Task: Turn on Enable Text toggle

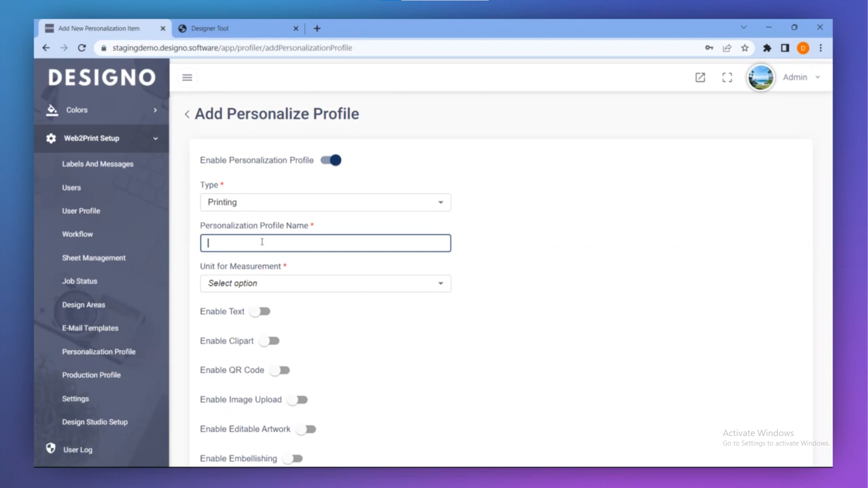Action: pyautogui.click(x=260, y=312)
